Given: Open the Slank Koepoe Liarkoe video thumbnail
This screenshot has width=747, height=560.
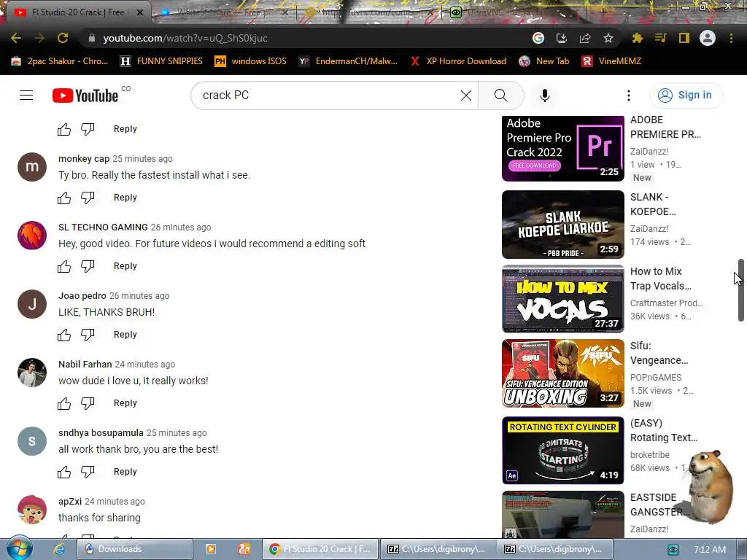Looking at the screenshot, I should [562, 225].
